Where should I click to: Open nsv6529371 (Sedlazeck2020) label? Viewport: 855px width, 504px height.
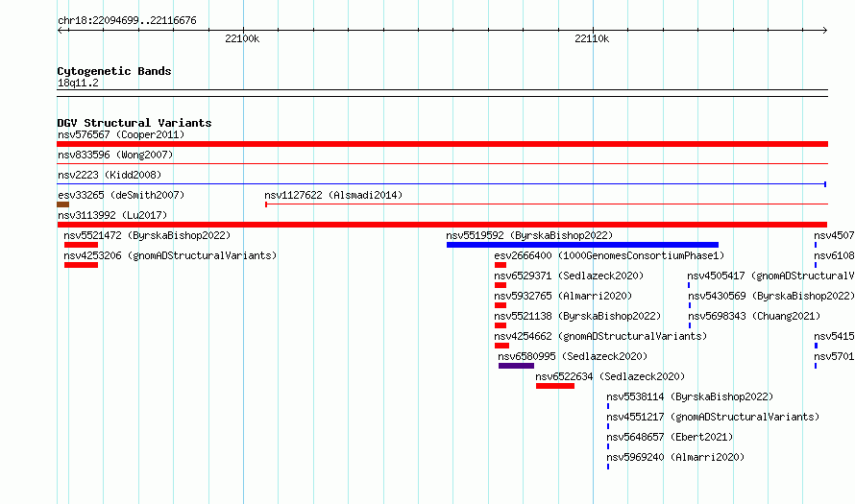[x=569, y=276]
